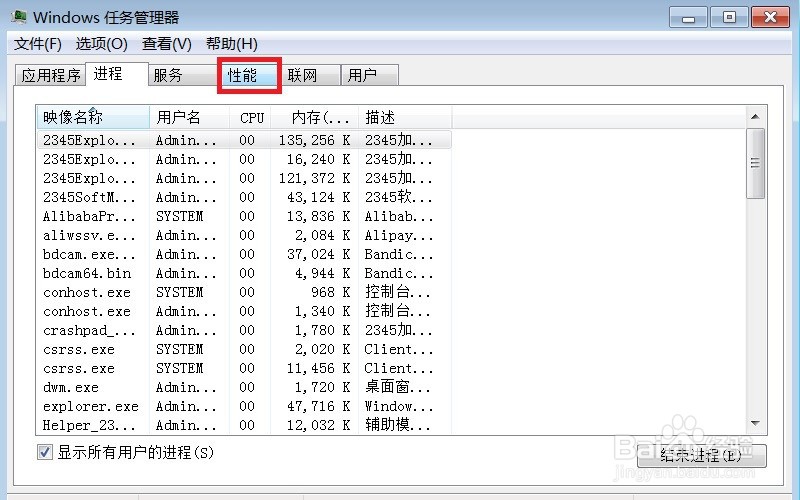The width and height of the screenshot is (800, 500).
Task: Click the 47,716 K memory value
Action: click(x=318, y=407)
